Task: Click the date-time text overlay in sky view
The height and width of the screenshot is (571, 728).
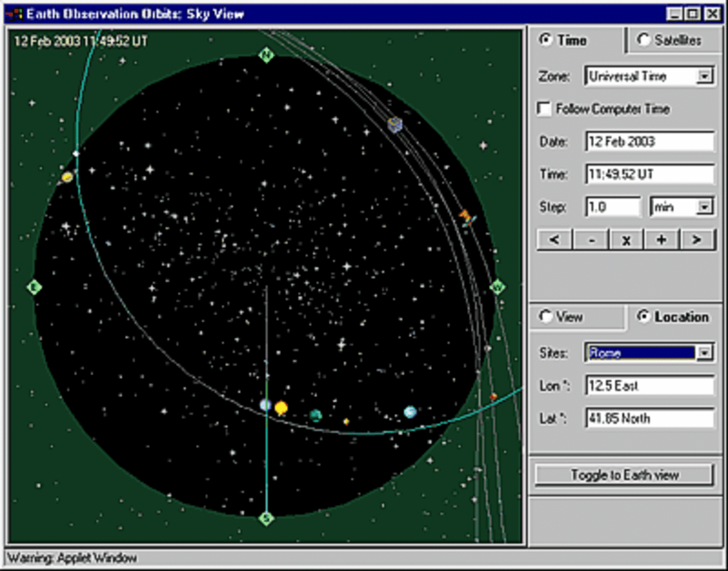Action: point(81,41)
